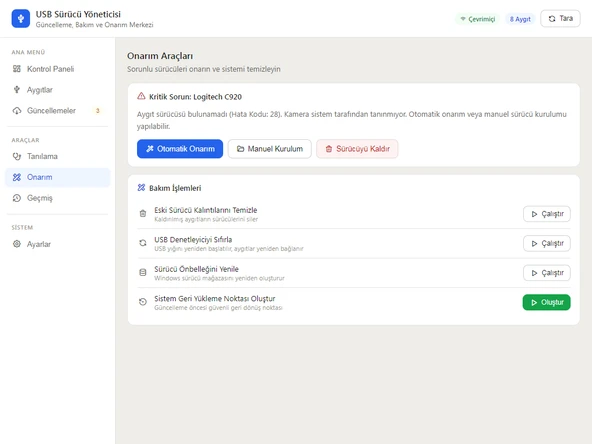Click the Geçmiş history clock icon
The height and width of the screenshot is (444, 592).
(17, 198)
